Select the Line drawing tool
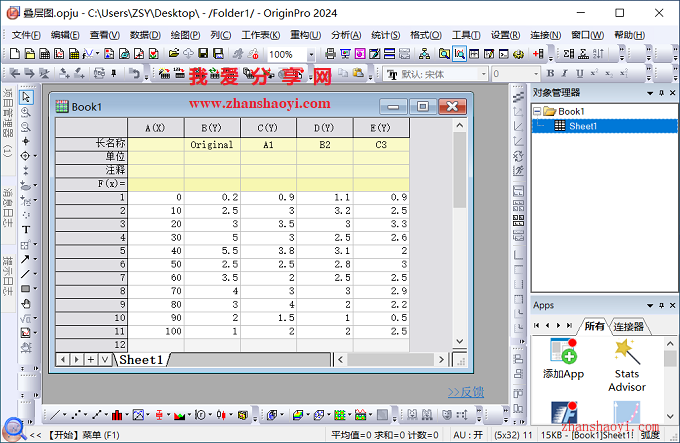680x443 pixels. click(25, 274)
